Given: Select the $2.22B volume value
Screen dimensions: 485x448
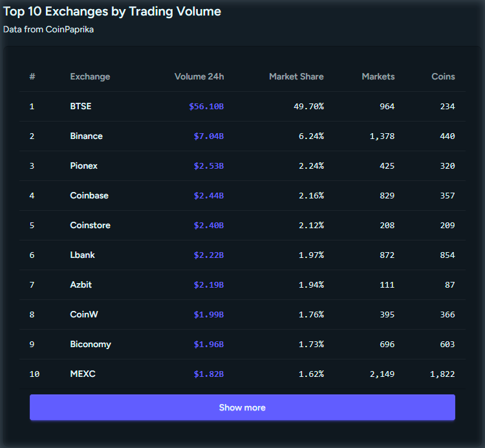Looking at the screenshot, I should (209, 255).
